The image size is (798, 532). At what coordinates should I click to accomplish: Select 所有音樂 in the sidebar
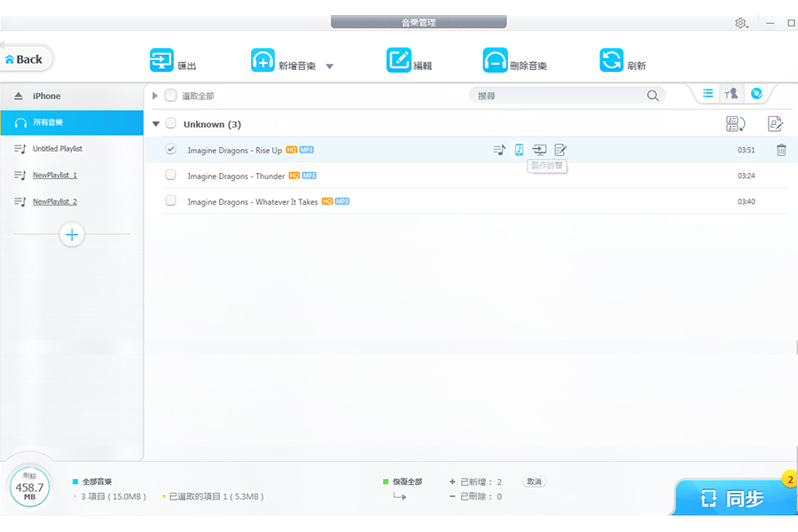pyautogui.click(x=49, y=122)
